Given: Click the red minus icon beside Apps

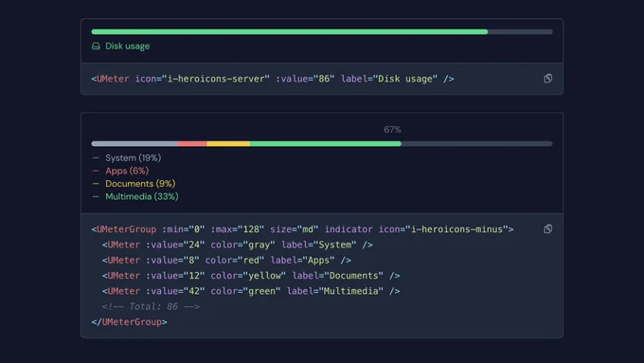Looking at the screenshot, I should point(96,171).
